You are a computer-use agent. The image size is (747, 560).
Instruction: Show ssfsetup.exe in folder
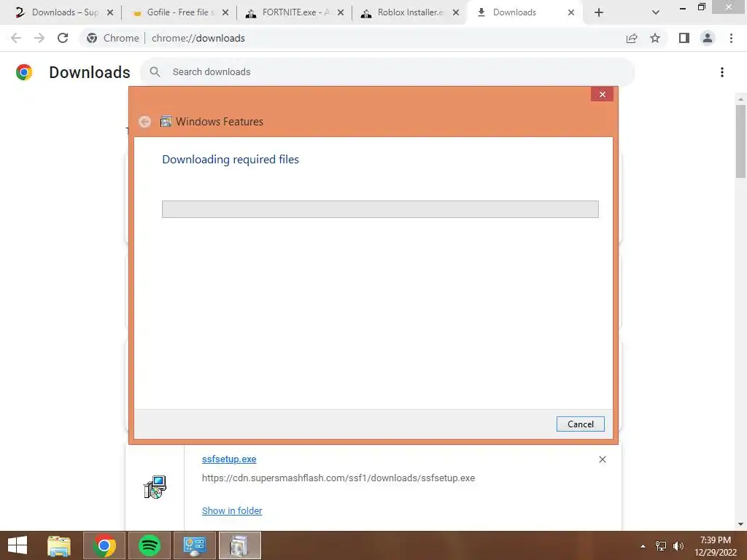coord(232,510)
